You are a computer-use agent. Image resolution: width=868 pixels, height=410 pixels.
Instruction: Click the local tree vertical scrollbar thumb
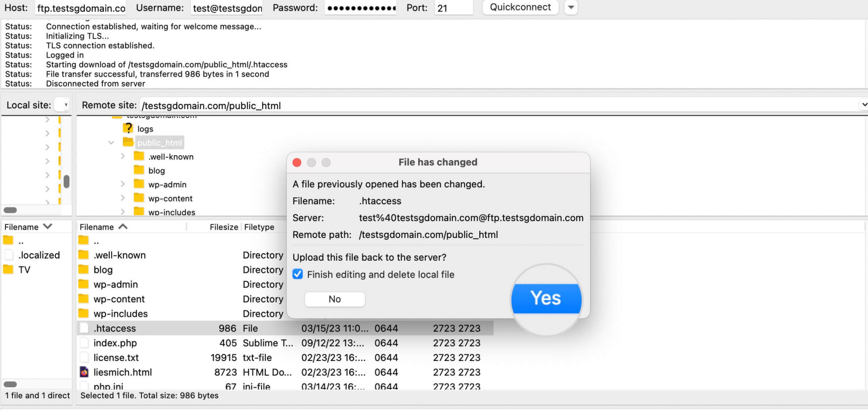click(x=66, y=182)
